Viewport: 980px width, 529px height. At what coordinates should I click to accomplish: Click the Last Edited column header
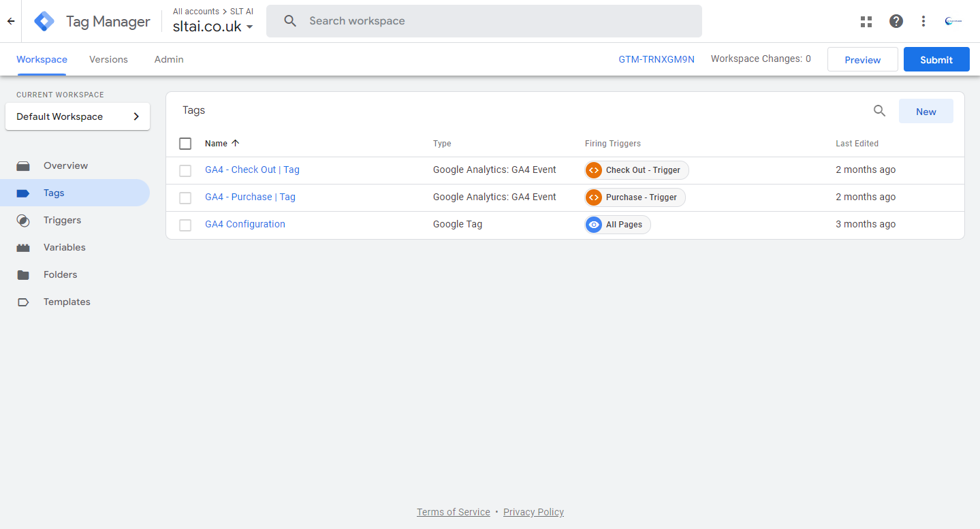[857, 144]
